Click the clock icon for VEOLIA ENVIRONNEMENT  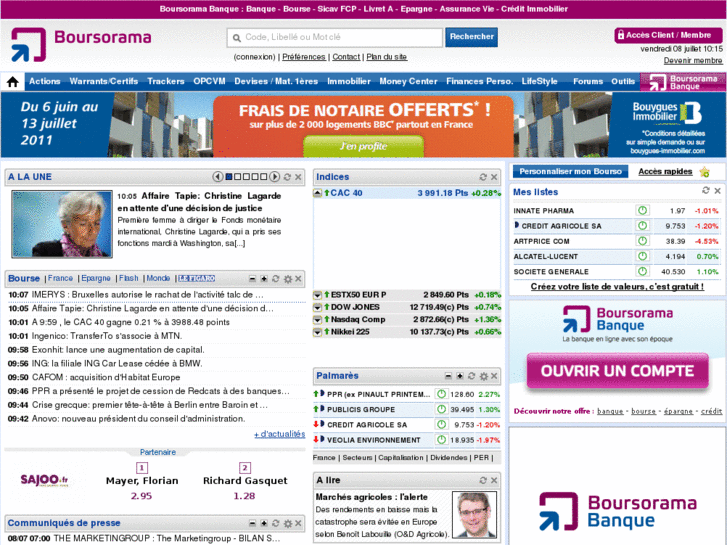(x=441, y=439)
